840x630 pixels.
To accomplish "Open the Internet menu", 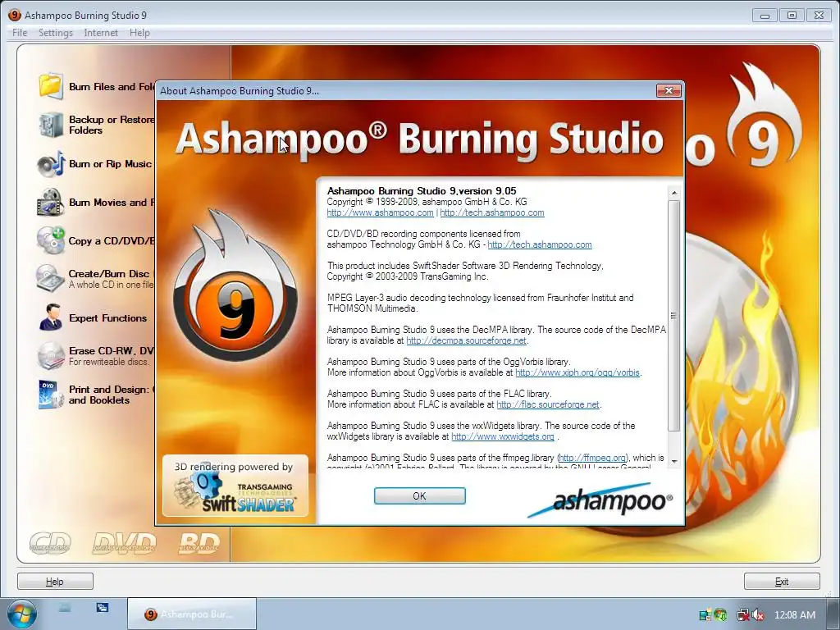I will click(101, 33).
